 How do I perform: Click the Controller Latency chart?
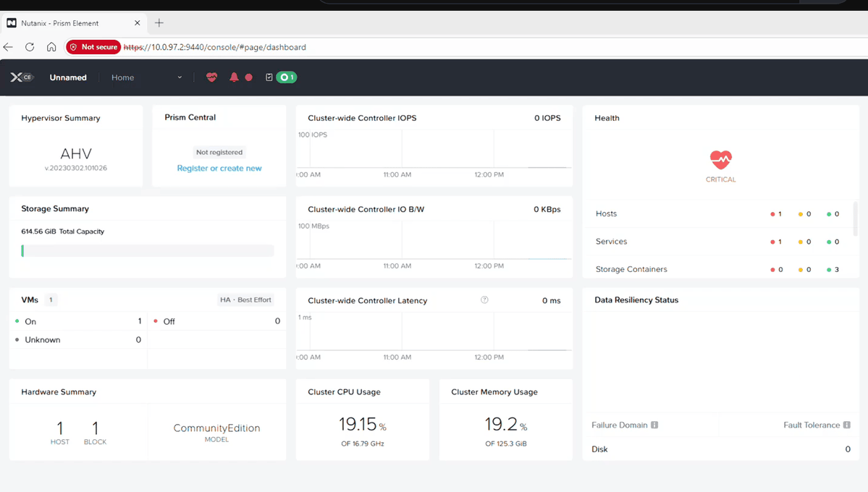tap(434, 336)
